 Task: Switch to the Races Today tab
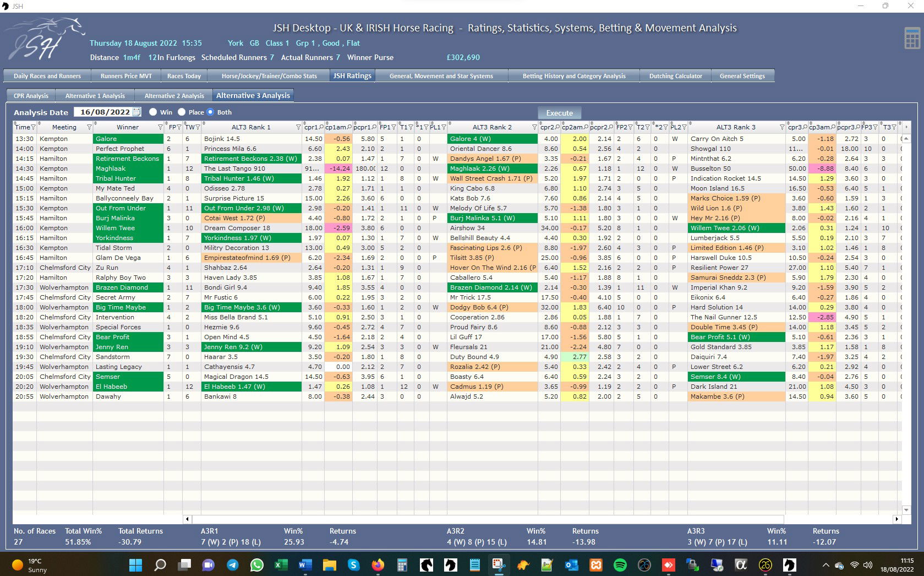point(184,76)
